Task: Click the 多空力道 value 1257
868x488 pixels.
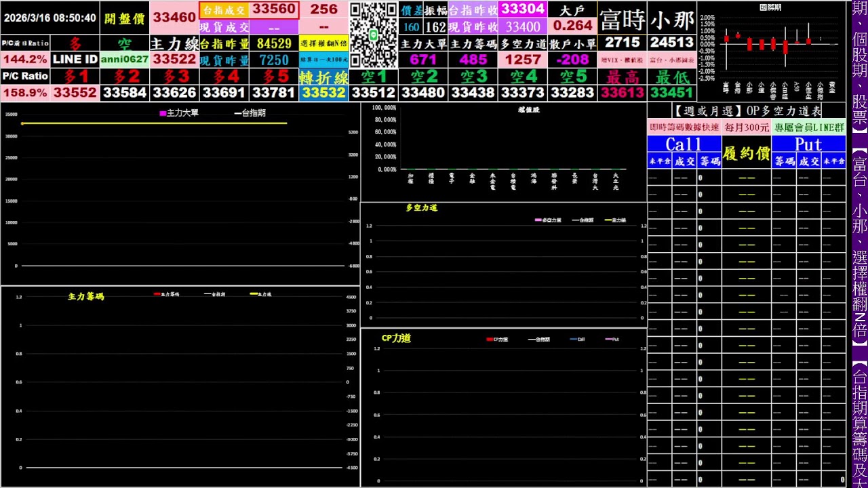Action: [x=523, y=60]
